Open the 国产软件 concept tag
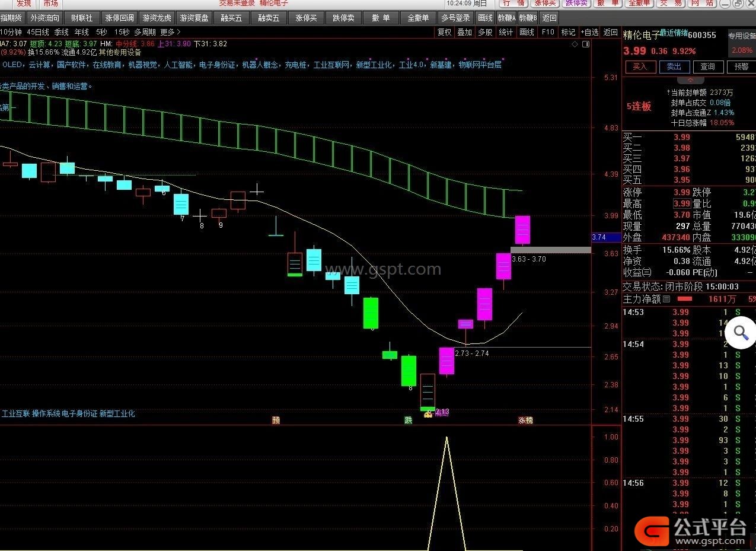 pyautogui.click(x=72, y=65)
